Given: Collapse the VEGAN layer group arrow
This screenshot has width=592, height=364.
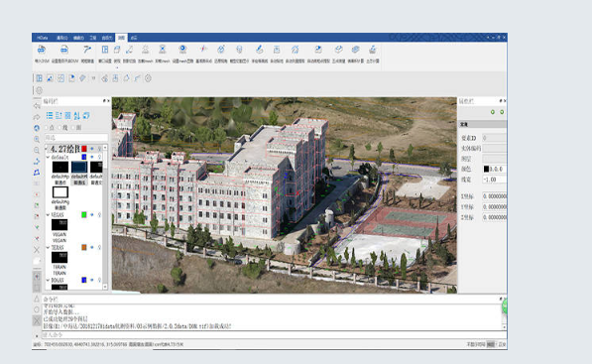Looking at the screenshot, I should (48, 215).
